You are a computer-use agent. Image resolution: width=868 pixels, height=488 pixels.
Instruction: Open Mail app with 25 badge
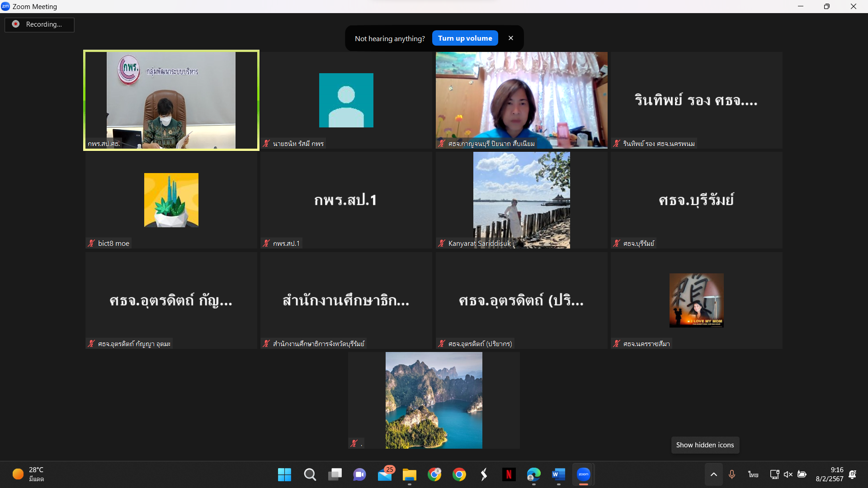[385, 474]
